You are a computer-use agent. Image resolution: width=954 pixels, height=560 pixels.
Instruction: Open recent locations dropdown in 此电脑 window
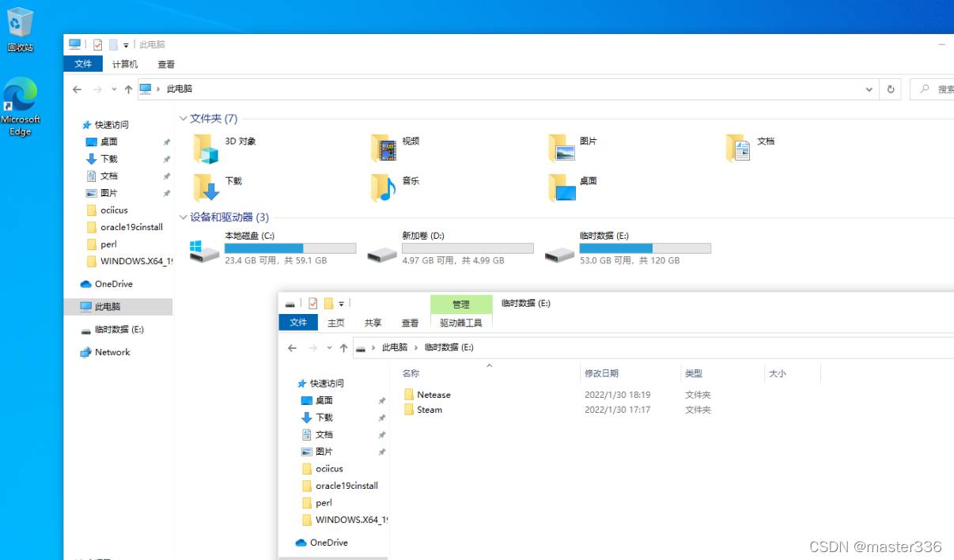point(115,89)
